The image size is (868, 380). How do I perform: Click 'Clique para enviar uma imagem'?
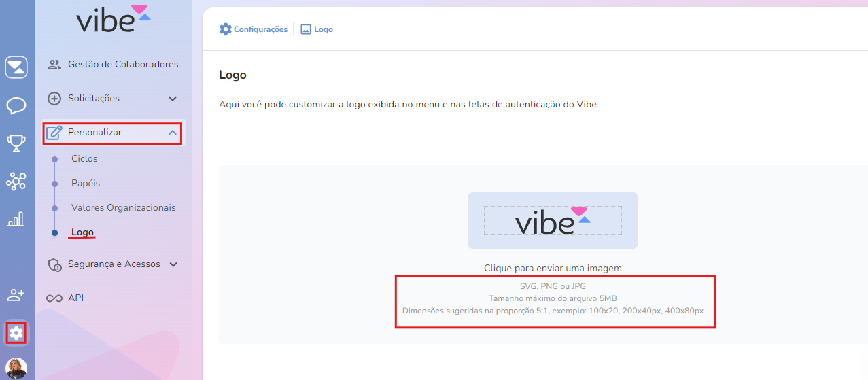[553, 268]
